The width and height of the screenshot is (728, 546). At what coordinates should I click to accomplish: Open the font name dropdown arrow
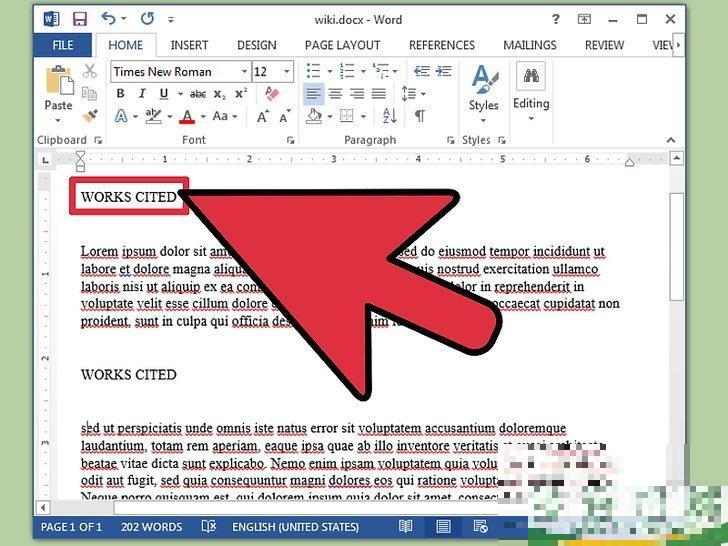point(244,72)
